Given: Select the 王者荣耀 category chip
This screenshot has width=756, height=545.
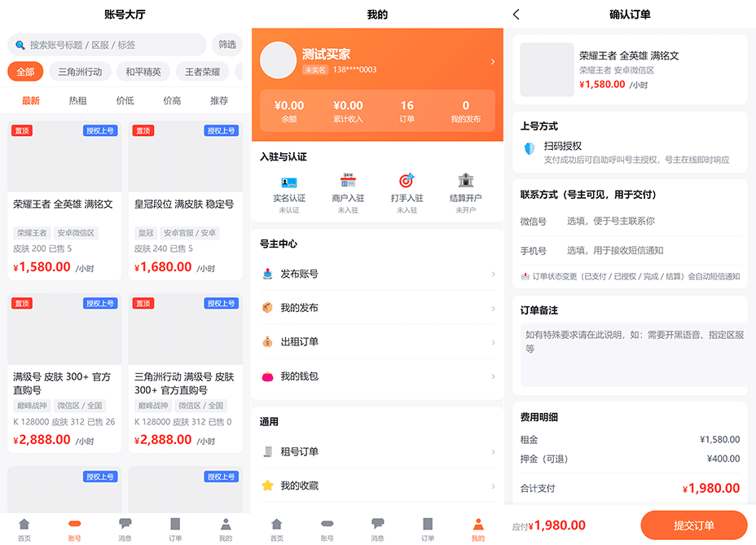Looking at the screenshot, I should (203, 72).
